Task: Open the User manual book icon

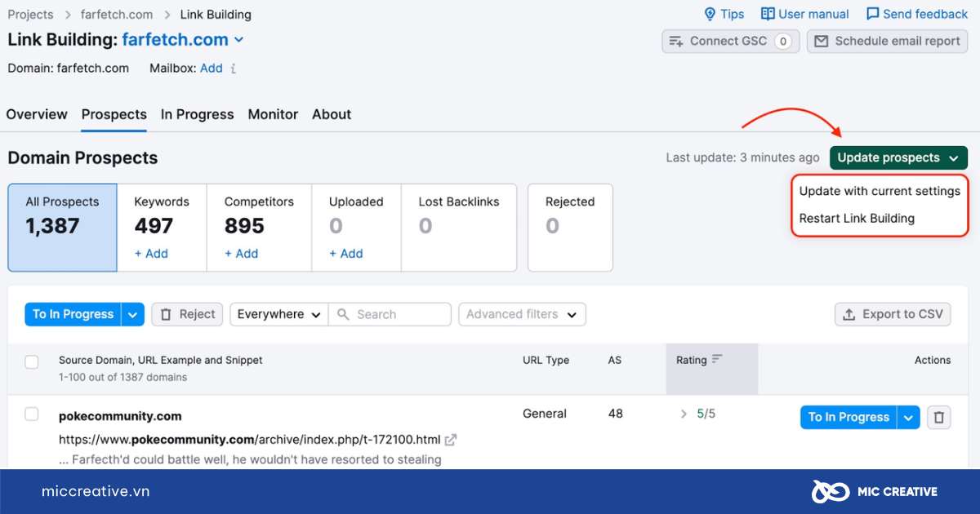Action: coord(768,14)
